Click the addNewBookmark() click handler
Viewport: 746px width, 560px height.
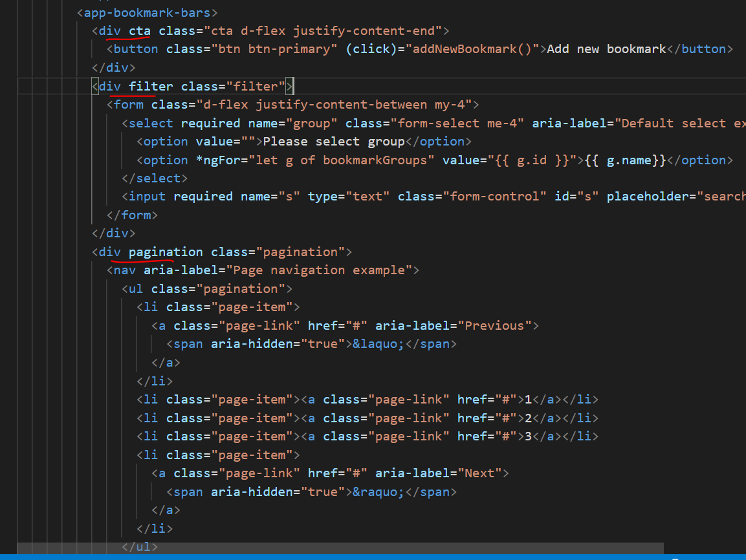472,49
